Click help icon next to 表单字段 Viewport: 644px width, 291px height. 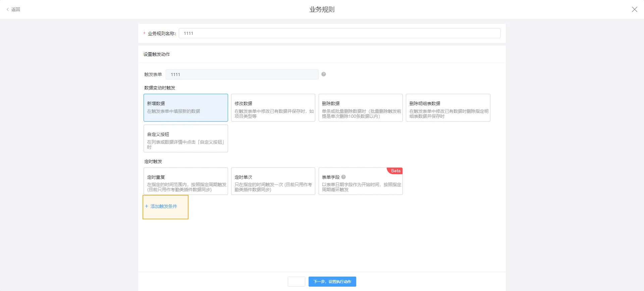[343, 177]
